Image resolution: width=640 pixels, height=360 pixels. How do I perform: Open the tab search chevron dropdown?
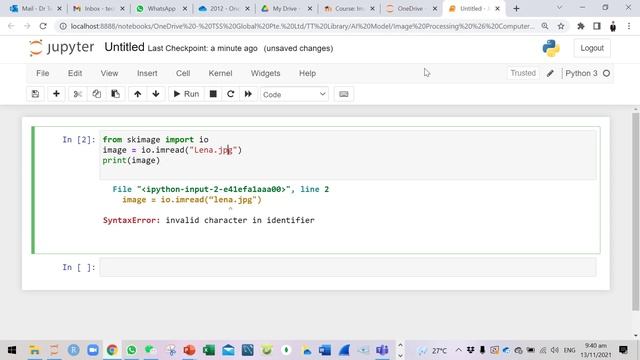click(559, 8)
